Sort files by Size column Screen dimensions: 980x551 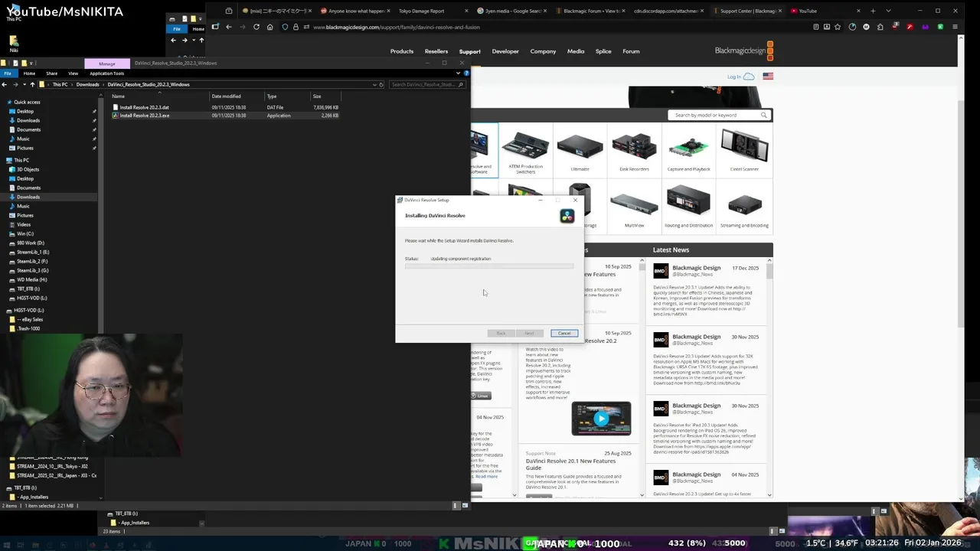316,96
